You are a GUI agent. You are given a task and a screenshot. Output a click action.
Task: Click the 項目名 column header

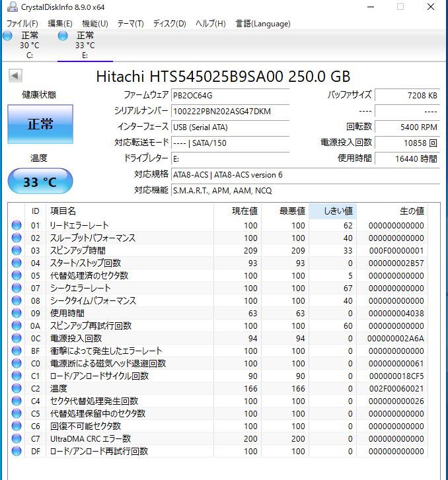point(130,211)
